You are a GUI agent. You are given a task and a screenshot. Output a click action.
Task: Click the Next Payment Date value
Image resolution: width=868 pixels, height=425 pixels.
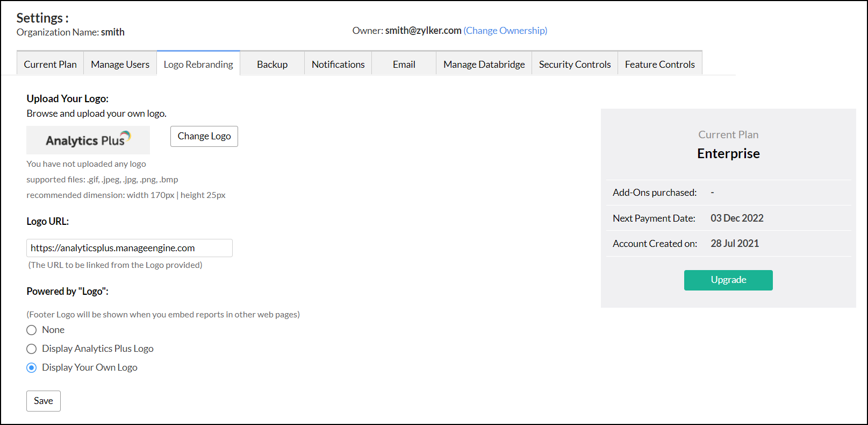[x=737, y=218]
